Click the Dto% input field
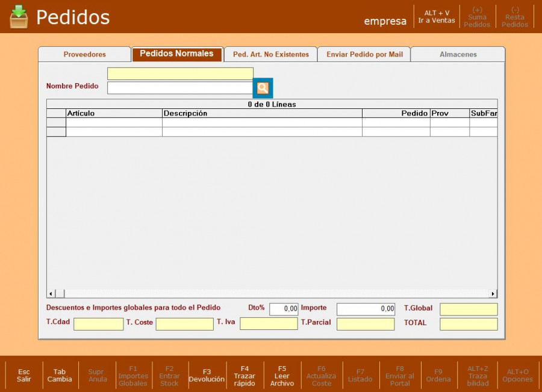Image resolution: width=542 pixels, height=392 pixels. 284,309
